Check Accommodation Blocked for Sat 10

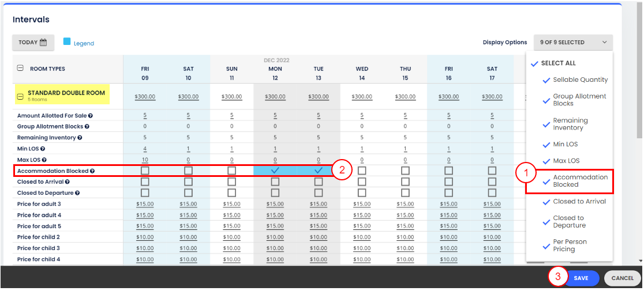coord(188,171)
